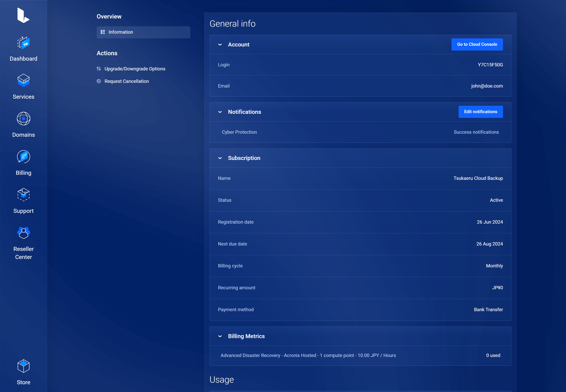Click the Usage heading
Image resolution: width=566 pixels, height=392 pixels.
tap(222, 380)
